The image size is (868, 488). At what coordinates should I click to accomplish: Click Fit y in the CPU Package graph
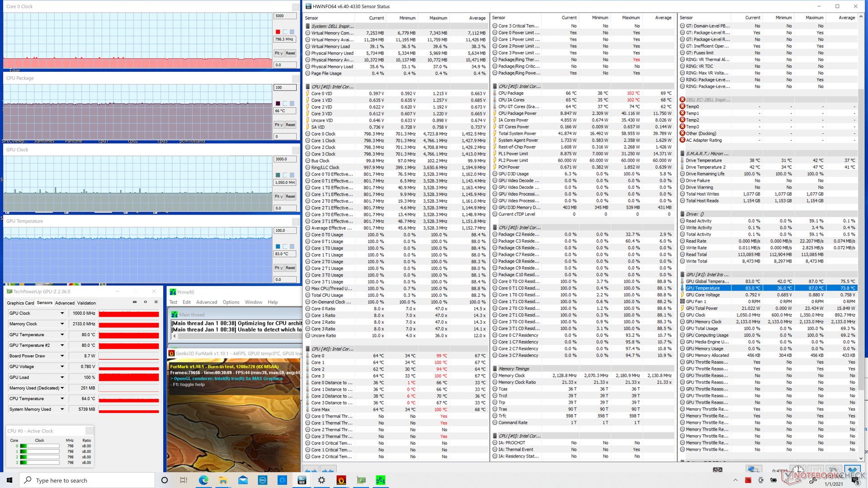point(279,125)
